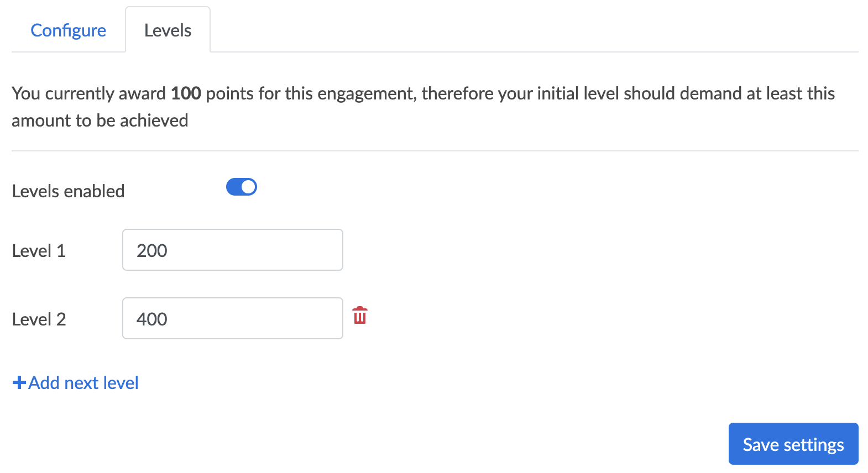Viewport: 868px width, 473px height.
Task: Disable the Levels enabled switch
Action: click(x=242, y=187)
